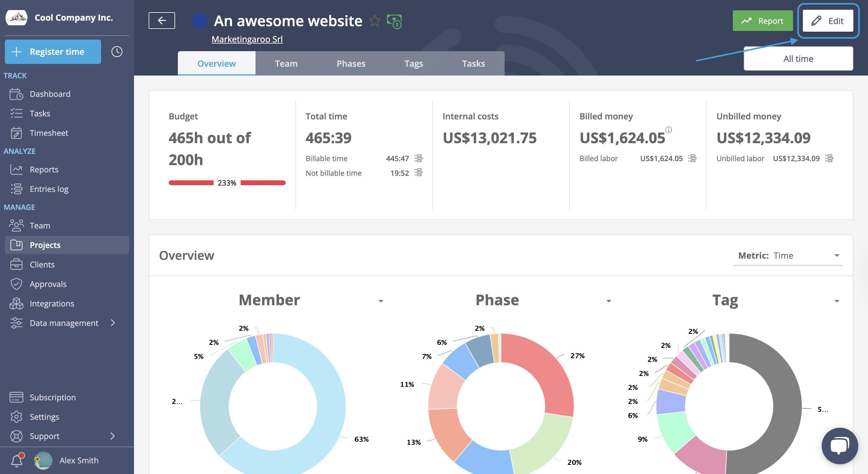Open the Marketingaroo Srl client link
Screen dimensions: 868x474
(247, 39)
